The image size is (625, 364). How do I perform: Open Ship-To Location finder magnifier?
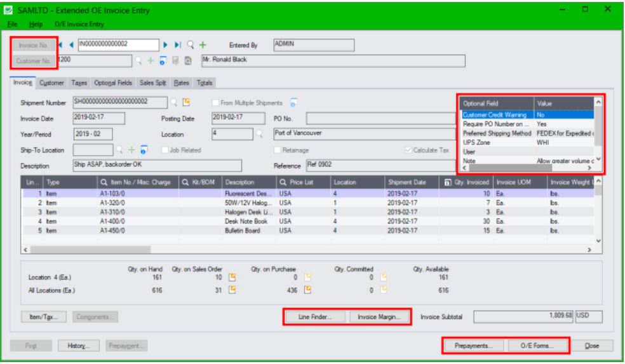coord(119,150)
